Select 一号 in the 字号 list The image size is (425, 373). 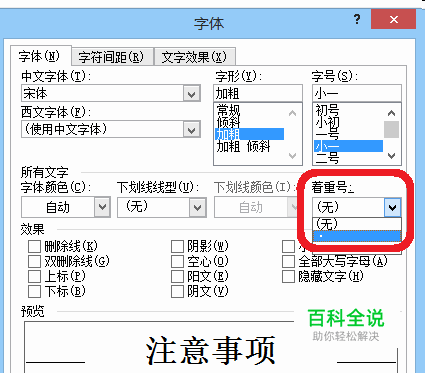348,135
